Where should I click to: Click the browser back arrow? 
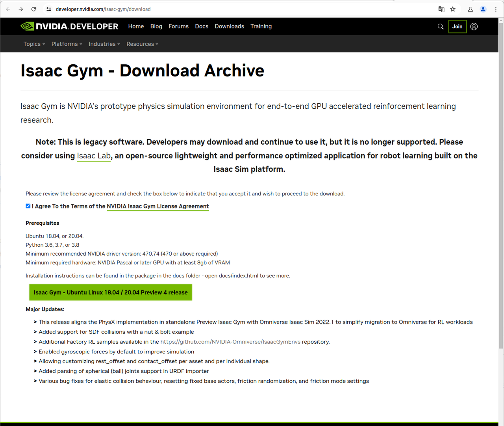8,9
